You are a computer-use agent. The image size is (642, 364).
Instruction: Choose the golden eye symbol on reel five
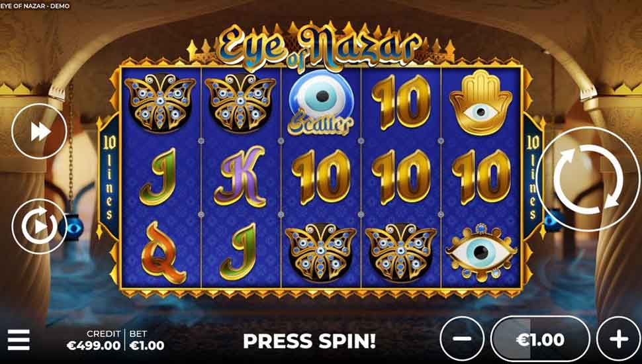click(481, 252)
